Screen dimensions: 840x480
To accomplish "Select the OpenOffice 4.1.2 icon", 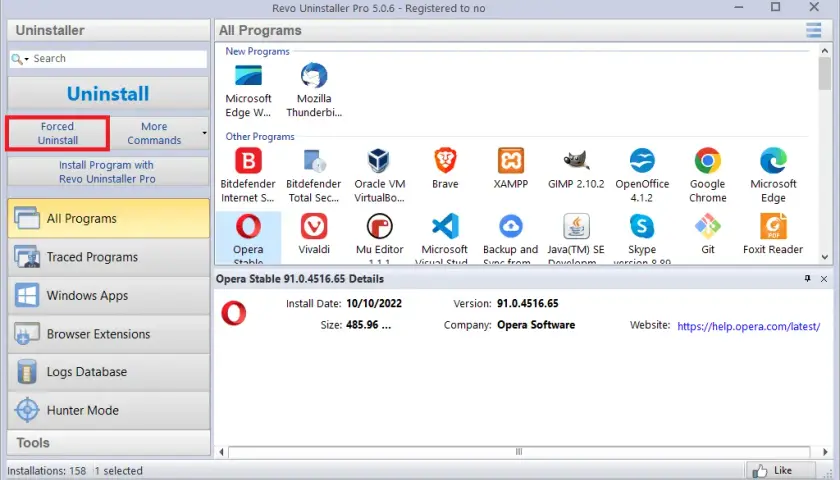I will (x=642, y=161).
